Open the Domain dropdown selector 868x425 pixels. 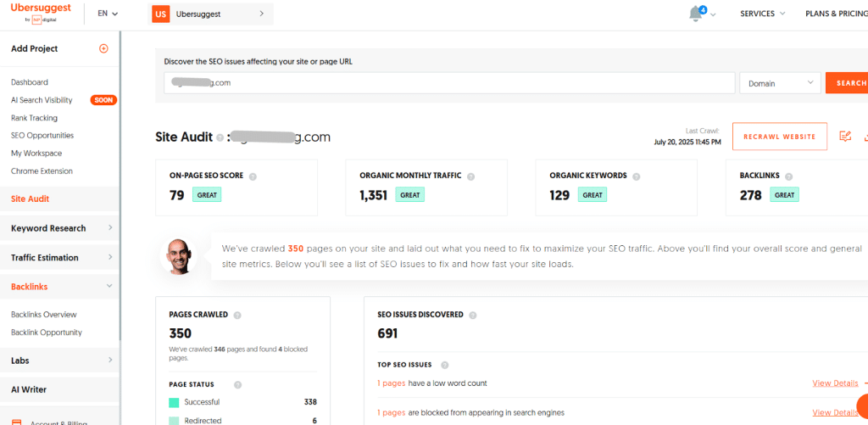(x=779, y=83)
